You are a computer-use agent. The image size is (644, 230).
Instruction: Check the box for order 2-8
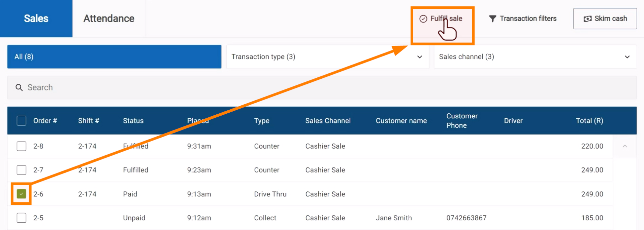click(22, 146)
